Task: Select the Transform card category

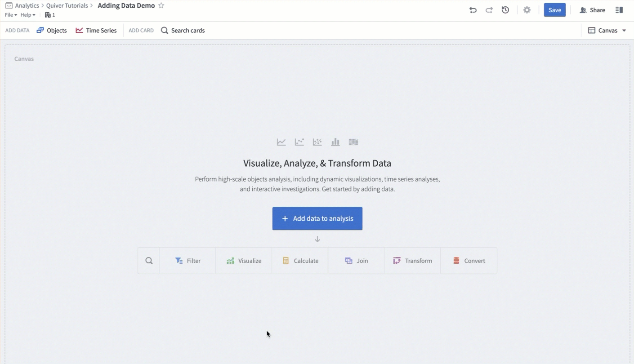Action: tap(412, 261)
